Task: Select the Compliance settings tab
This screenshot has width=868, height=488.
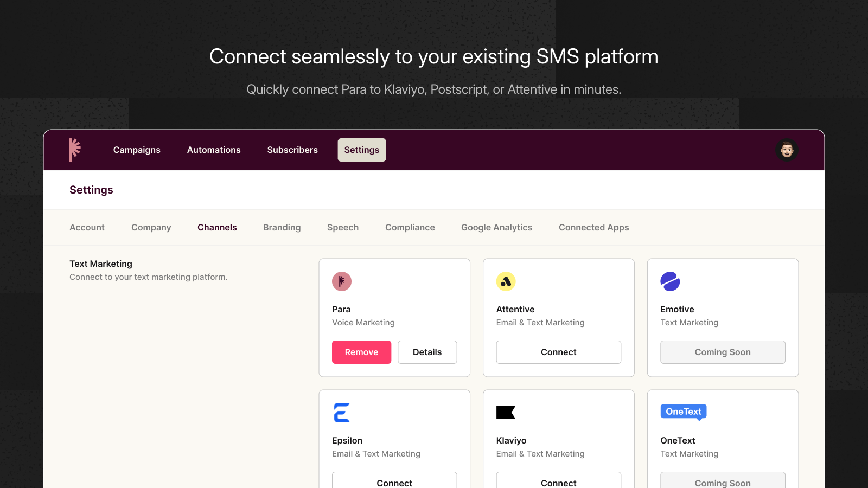Action: tap(410, 228)
